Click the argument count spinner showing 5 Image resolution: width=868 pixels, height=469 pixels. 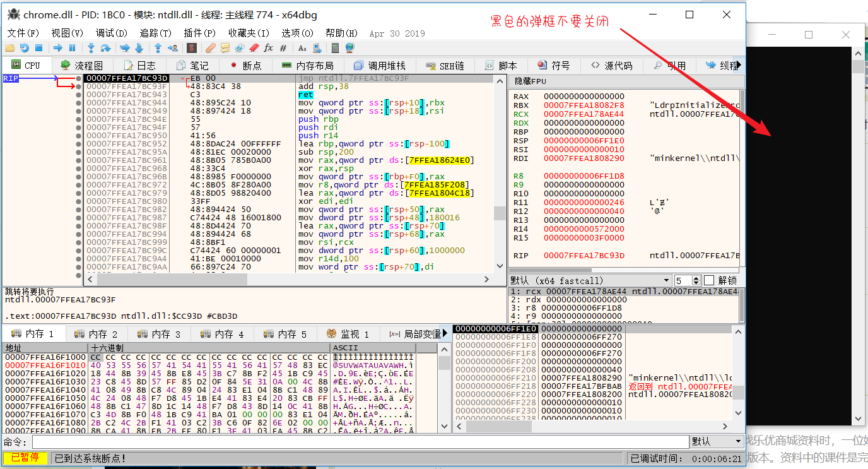(688, 280)
